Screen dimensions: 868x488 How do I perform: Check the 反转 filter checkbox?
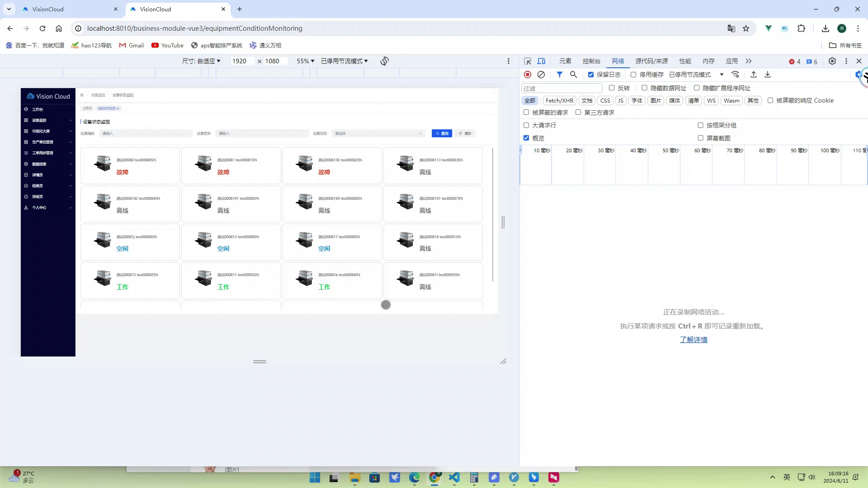(x=612, y=88)
